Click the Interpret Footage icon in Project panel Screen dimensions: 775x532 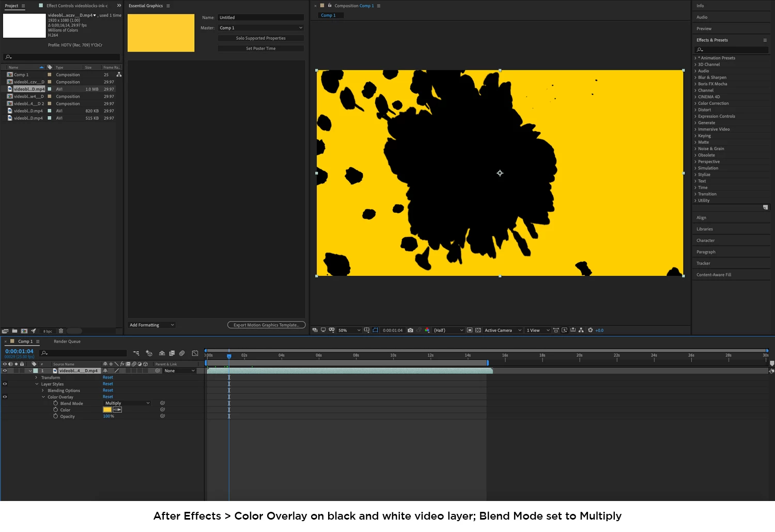coord(5,331)
